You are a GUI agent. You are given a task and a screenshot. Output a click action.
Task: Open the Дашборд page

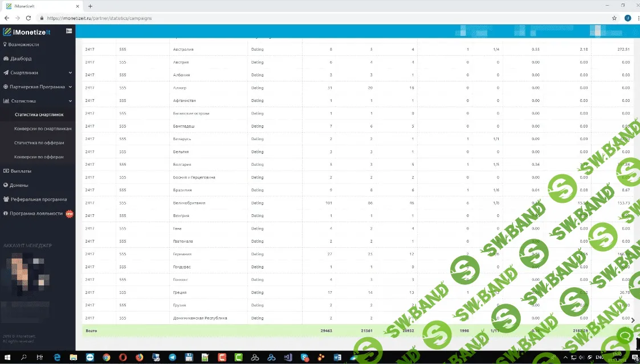21,59
